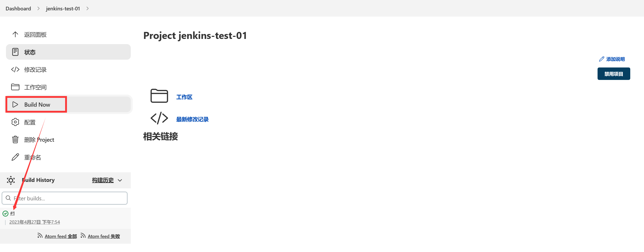Image resolution: width=644 pixels, height=252 pixels.
Task: Open the breadcrumb chevron after jenkins-test-01
Action: point(87,9)
